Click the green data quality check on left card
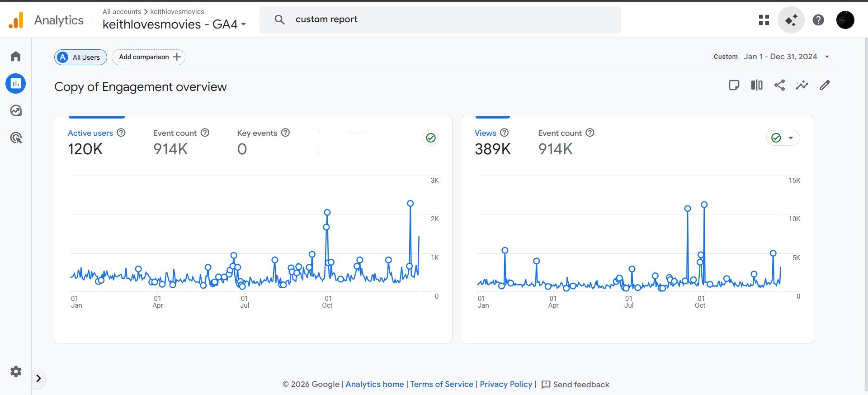 (x=431, y=138)
